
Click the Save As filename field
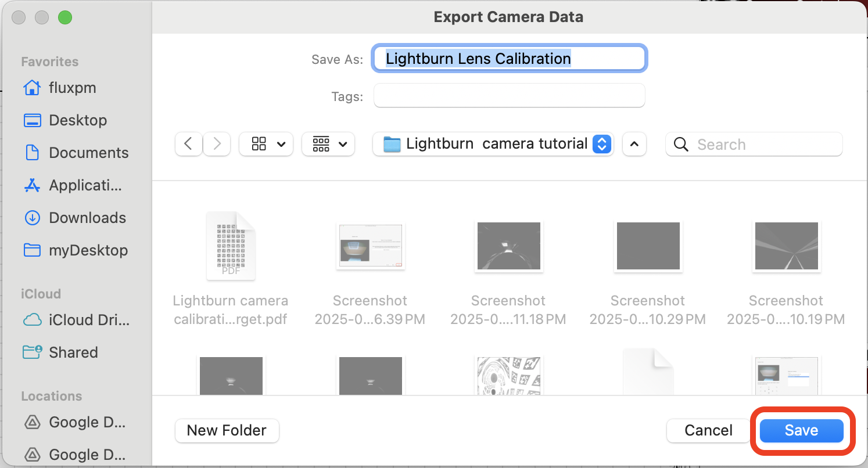(509, 59)
